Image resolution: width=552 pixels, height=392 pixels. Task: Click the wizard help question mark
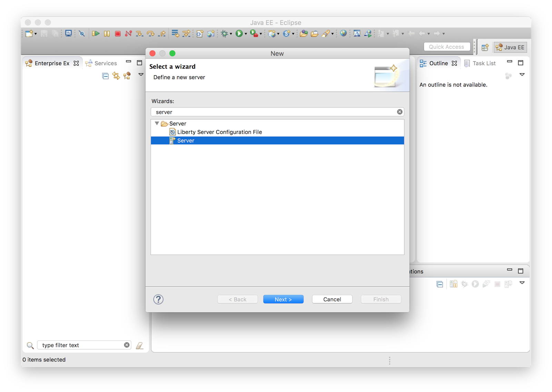[158, 299]
